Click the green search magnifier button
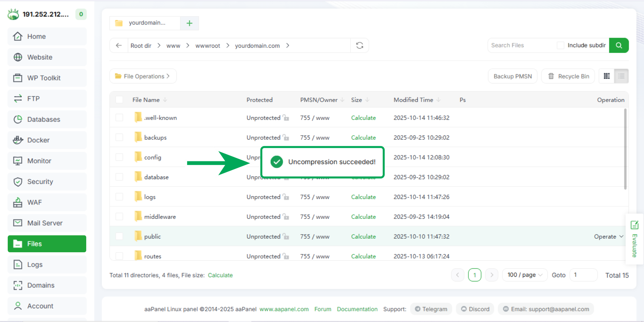 pyautogui.click(x=619, y=45)
